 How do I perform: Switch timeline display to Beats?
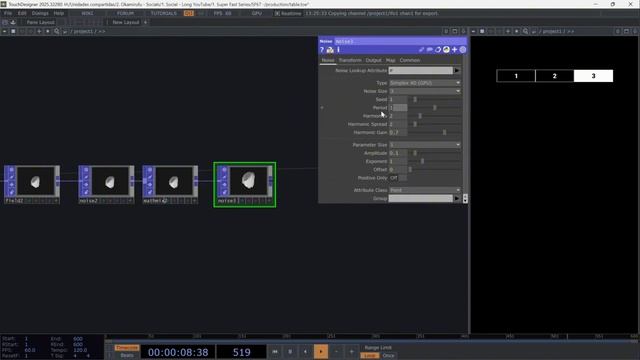[x=127, y=355]
